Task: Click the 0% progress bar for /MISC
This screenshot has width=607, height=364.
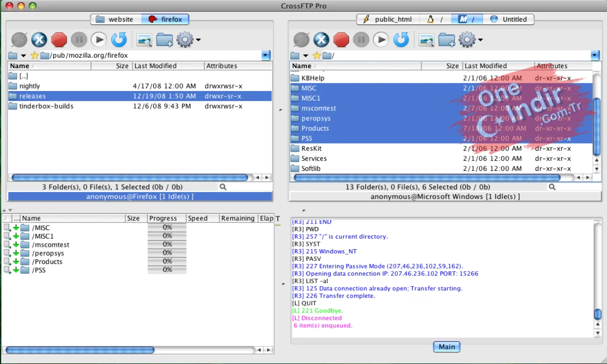Action: (167, 227)
